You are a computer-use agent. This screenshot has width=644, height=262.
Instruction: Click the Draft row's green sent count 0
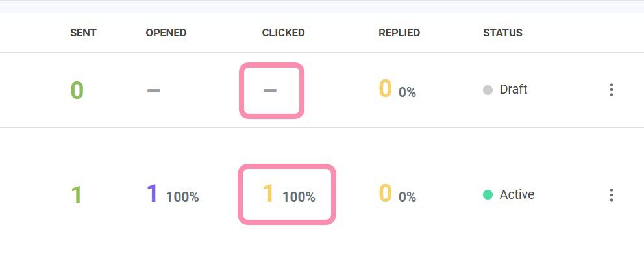(77, 90)
